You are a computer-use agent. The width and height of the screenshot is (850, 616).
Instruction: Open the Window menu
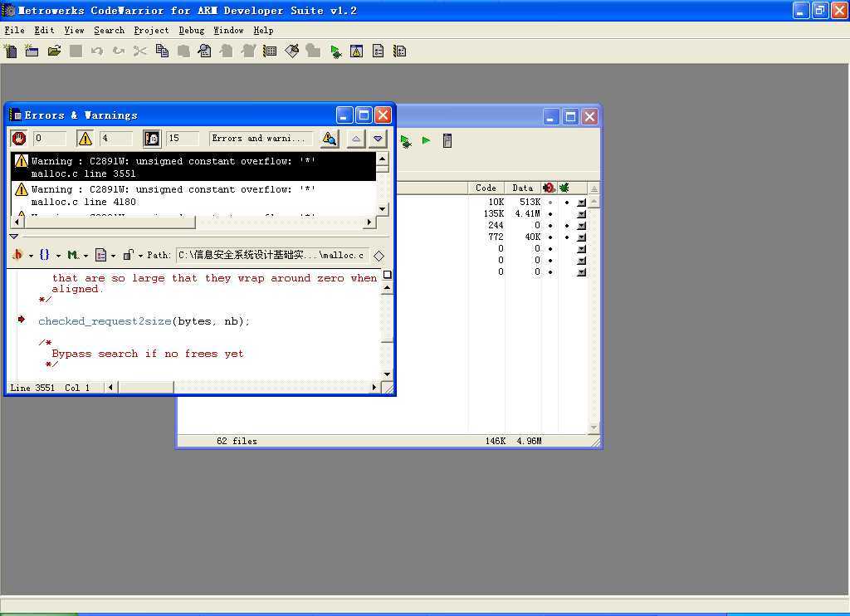(x=228, y=31)
